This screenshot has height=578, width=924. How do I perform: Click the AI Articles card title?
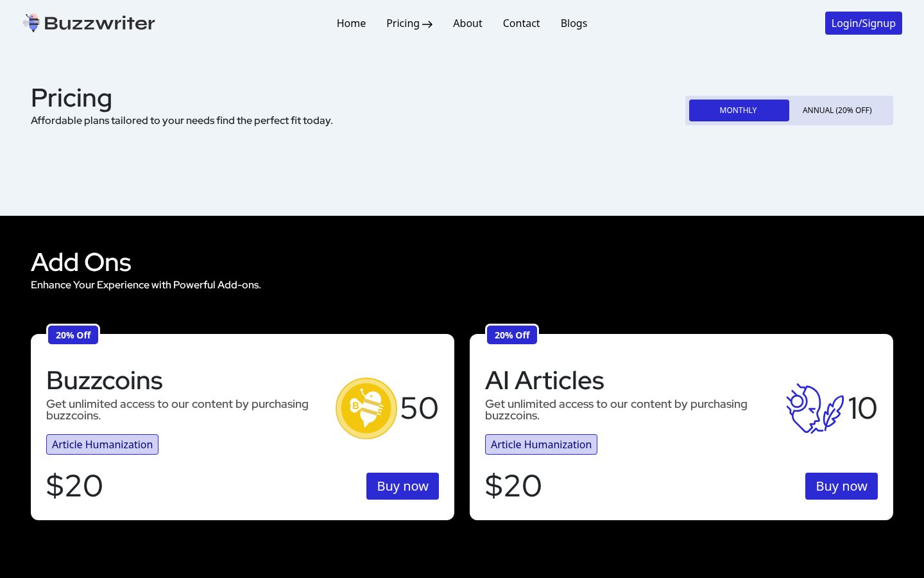[544, 381]
